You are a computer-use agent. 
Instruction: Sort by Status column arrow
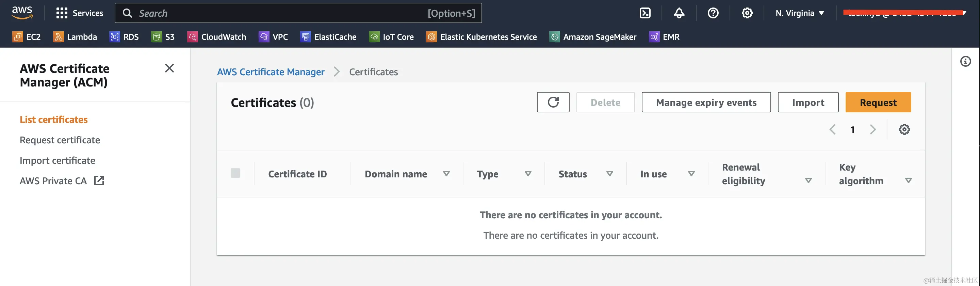pos(609,174)
